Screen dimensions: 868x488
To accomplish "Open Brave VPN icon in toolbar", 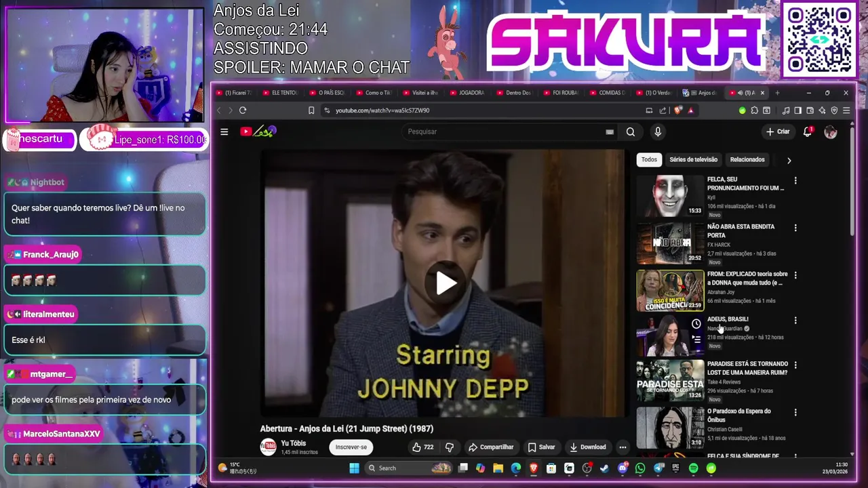I will 834,110.
